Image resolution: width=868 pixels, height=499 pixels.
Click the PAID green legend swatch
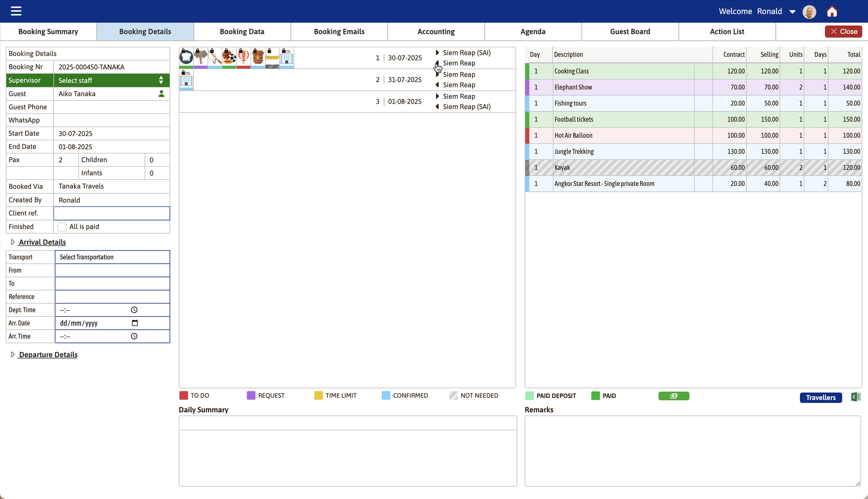[596, 396]
